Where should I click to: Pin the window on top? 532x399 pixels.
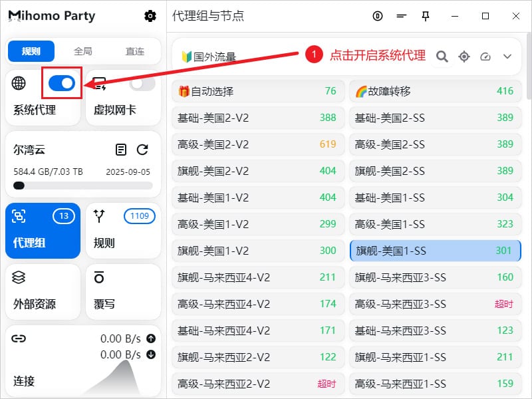[426, 16]
